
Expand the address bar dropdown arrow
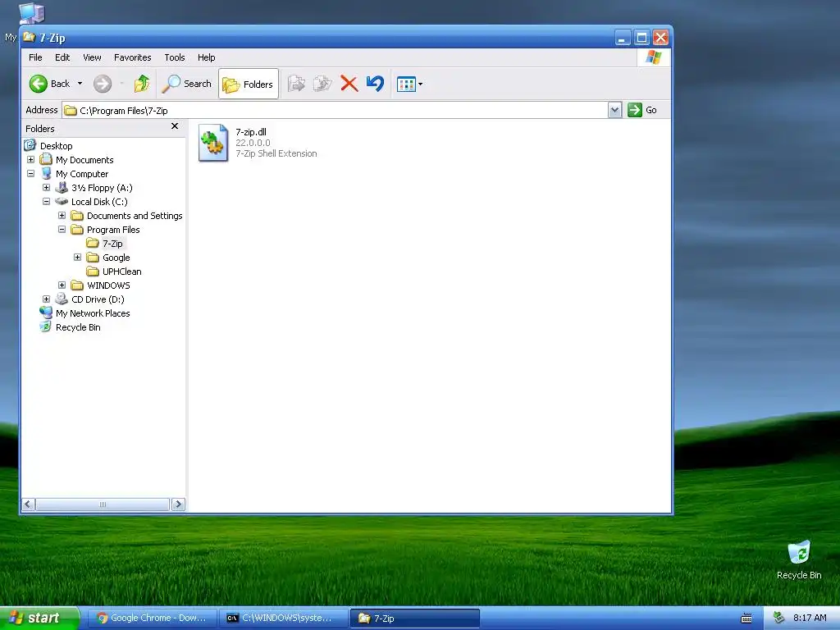click(x=614, y=111)
